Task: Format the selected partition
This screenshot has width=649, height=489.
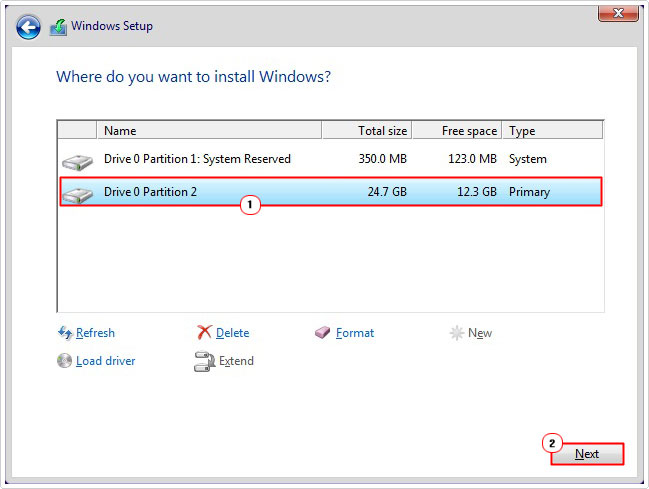Action: pos(355,333)
